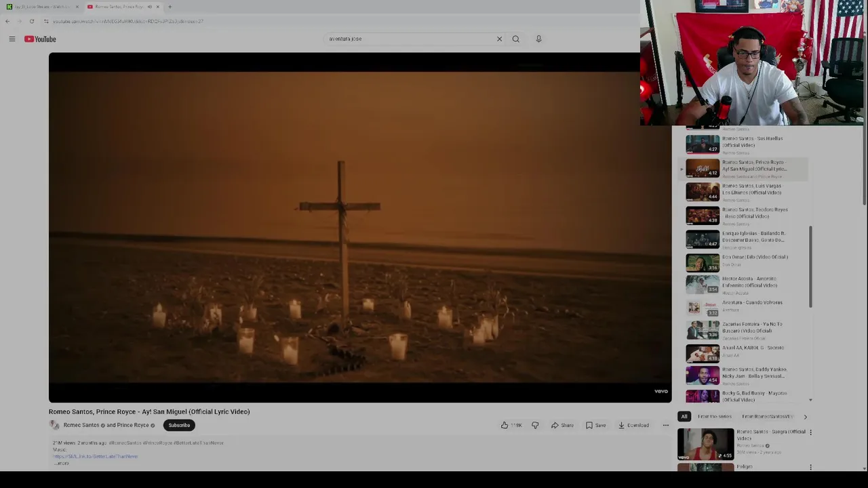Open options menu for Suegra video
The height and width of the screenshot is (488, 868).
pyautogui.click(x=810, y=432)
